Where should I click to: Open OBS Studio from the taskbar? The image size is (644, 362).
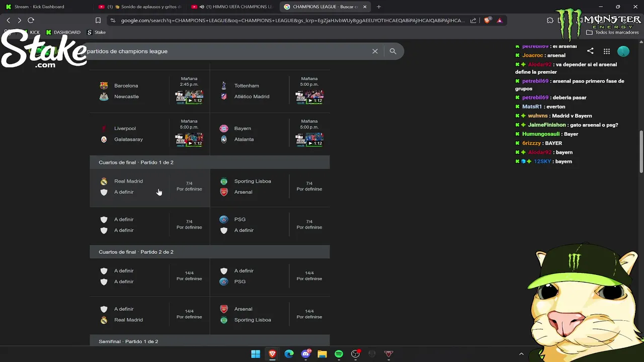coord(356,354)
